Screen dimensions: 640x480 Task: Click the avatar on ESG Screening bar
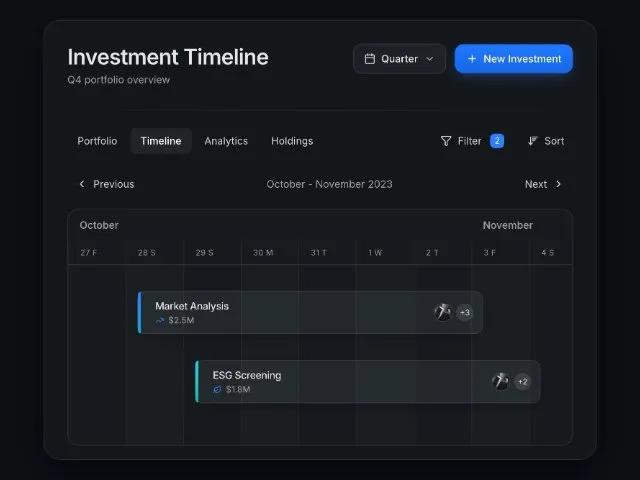tap(500, 382)
